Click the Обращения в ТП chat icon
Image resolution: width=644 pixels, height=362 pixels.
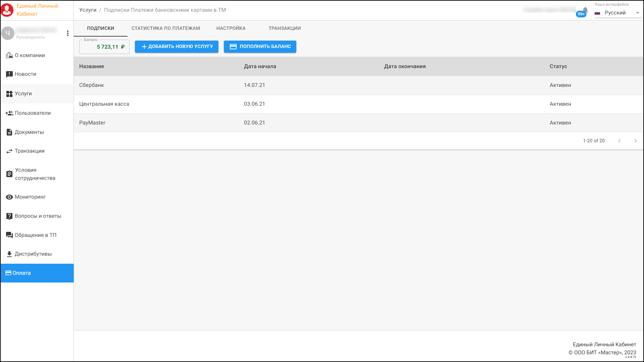click(9, 235)
